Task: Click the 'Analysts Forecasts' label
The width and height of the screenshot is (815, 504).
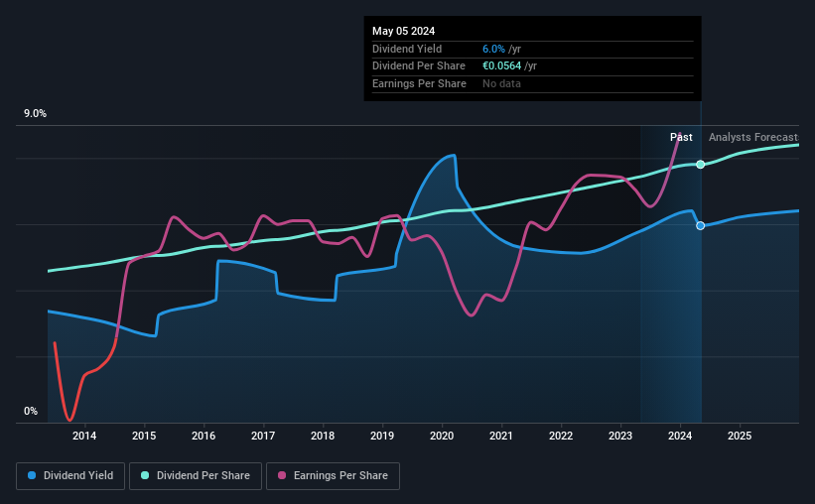Action: click(x=753, y=137)
